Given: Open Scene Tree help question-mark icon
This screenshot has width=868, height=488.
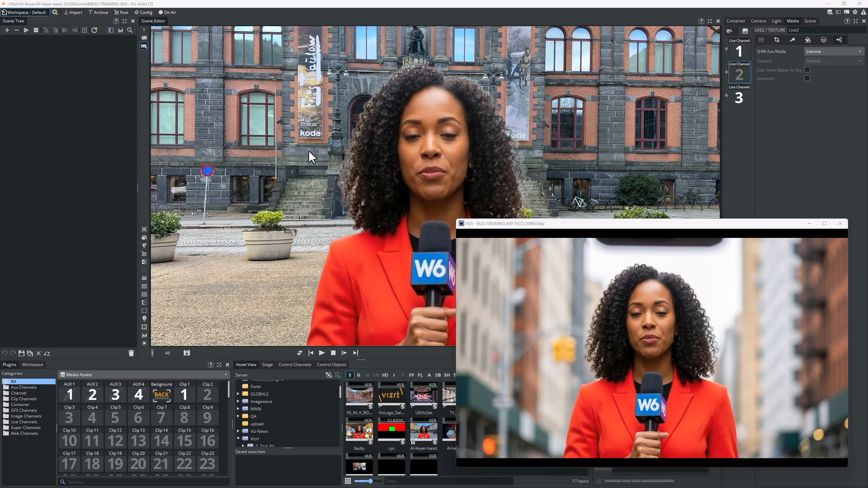Looking at the screenshot, I should [116, 21].
